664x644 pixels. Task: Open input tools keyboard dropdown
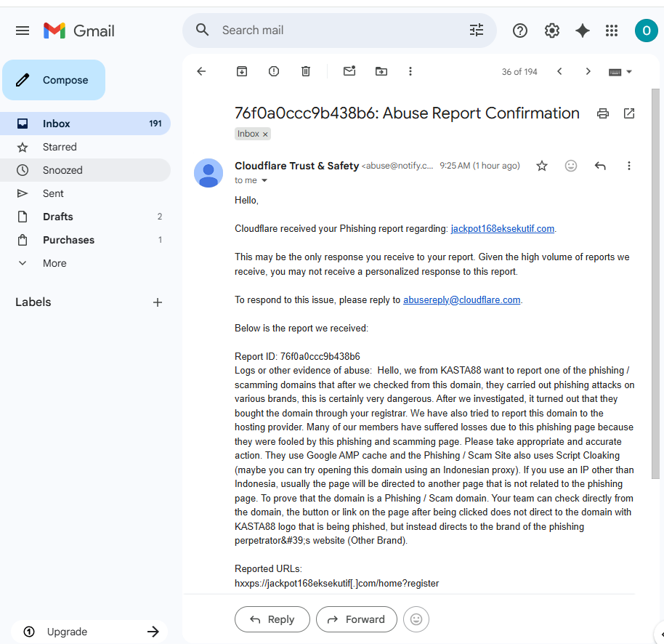tap(620, 72)
